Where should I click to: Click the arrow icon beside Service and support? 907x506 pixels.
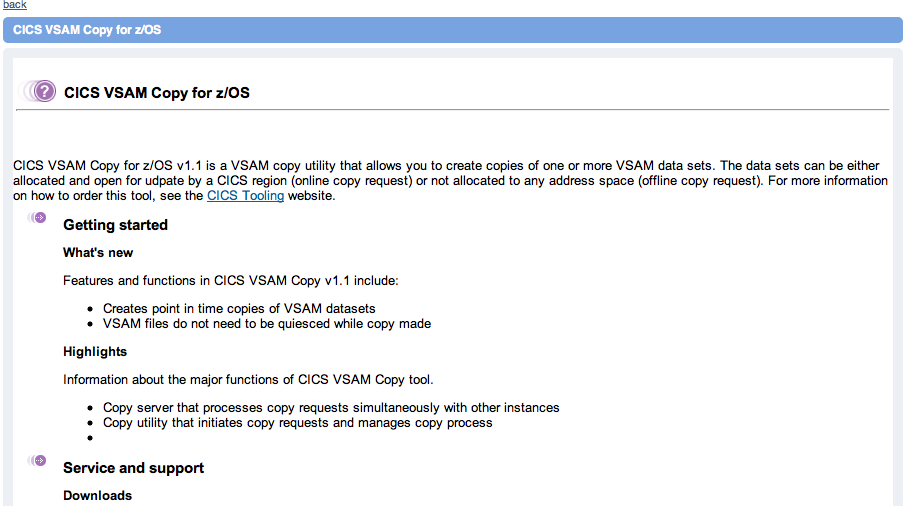(x=37, y=460)
